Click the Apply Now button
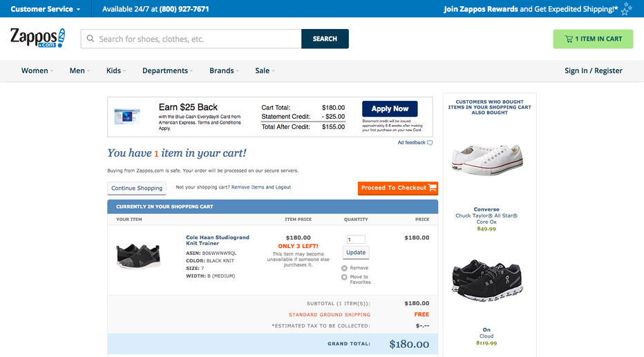Image resolution: width=644 pixels, height=357 pixels. (x=390, y=108)
